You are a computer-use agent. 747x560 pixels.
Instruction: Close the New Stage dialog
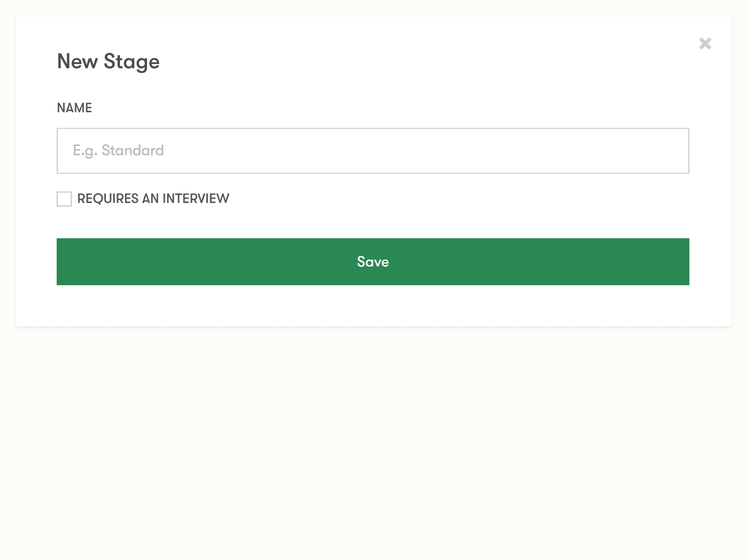[x=705, y=43]
